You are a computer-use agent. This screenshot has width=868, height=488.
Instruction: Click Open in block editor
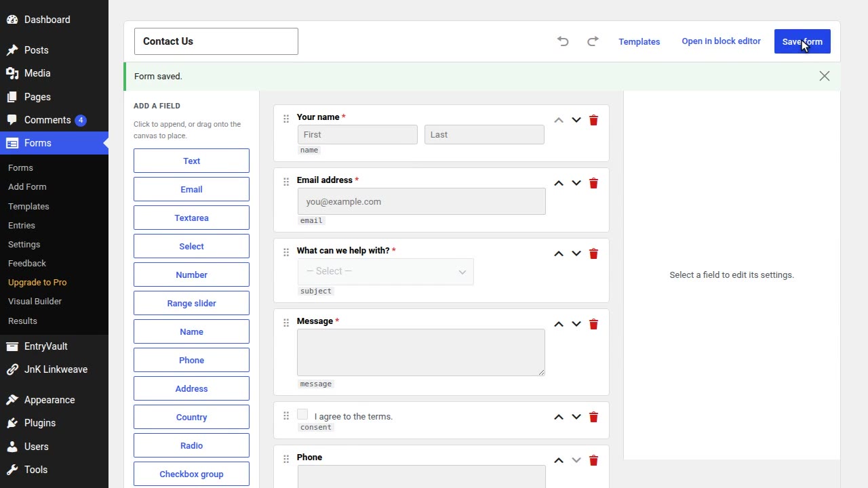pyautogui.click(x=721, y=41)
